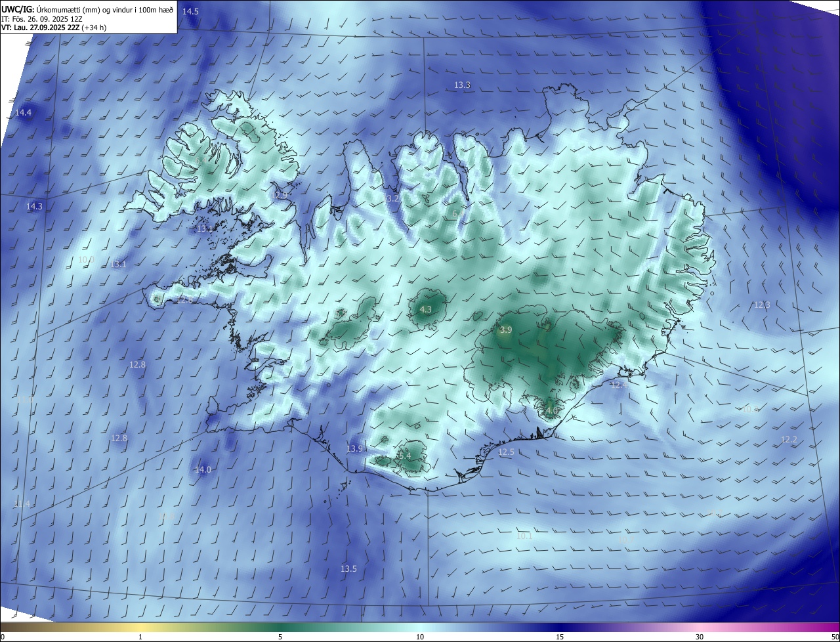Click the 10.1 value label on the map

(x=524, y=536)
